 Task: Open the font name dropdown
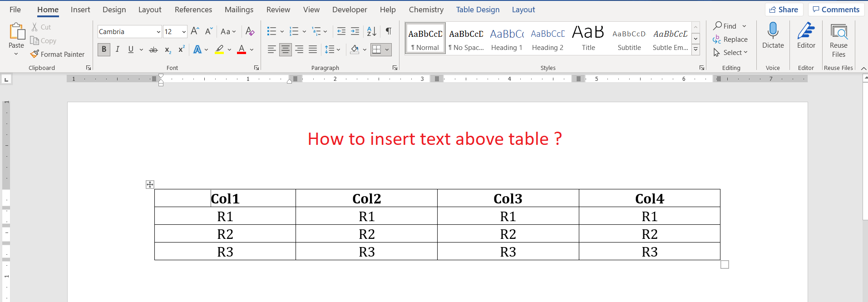coord(158,32)
